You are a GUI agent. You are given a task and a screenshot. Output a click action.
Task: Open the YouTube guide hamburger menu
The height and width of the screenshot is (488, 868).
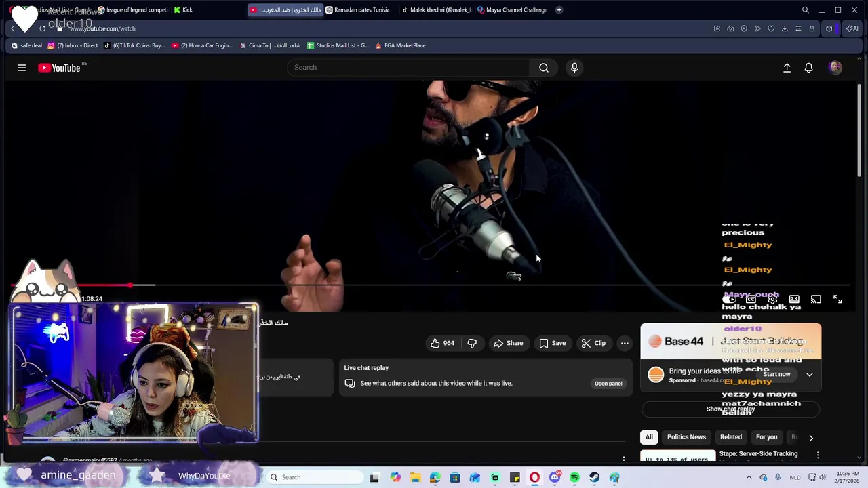22,68
